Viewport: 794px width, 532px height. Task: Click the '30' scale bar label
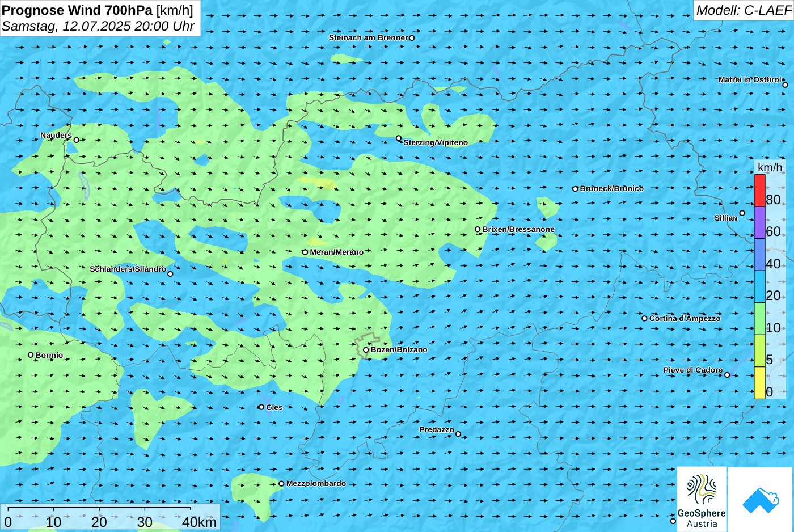tap(145, 522)
